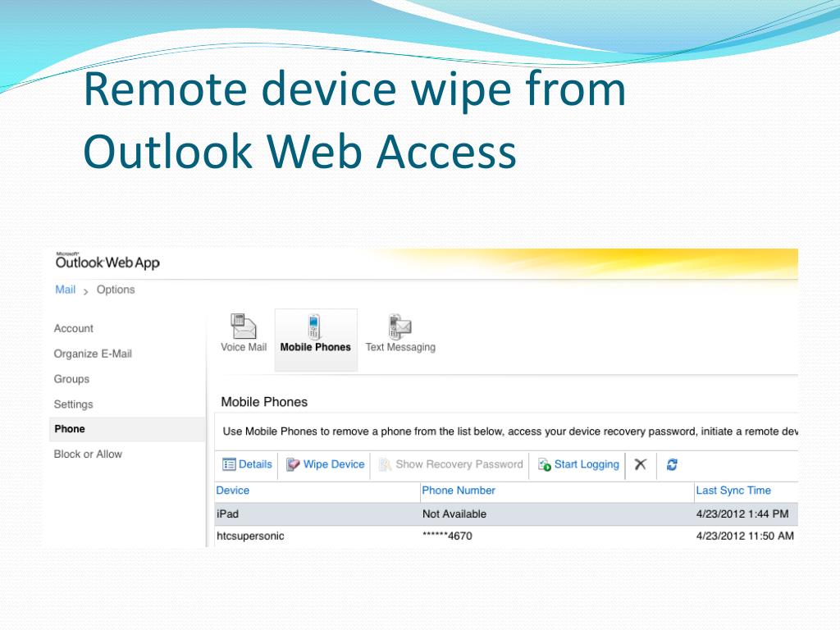Open the Text Messaging icon

point(399,326)
